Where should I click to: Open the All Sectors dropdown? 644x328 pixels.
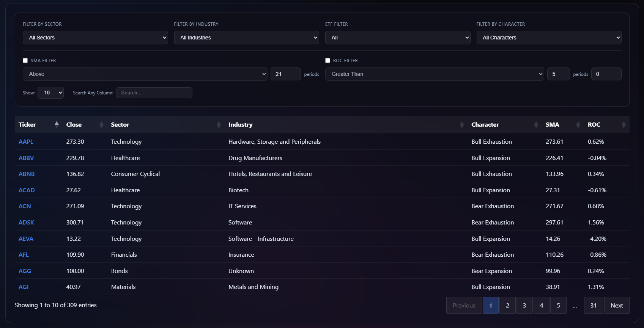pos(95,38)
